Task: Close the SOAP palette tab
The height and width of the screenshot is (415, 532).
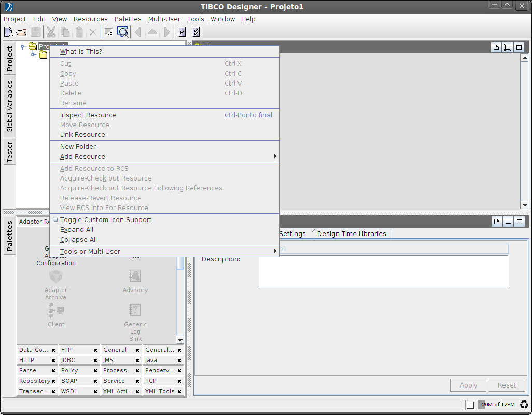Action: (x=95, y=381)
